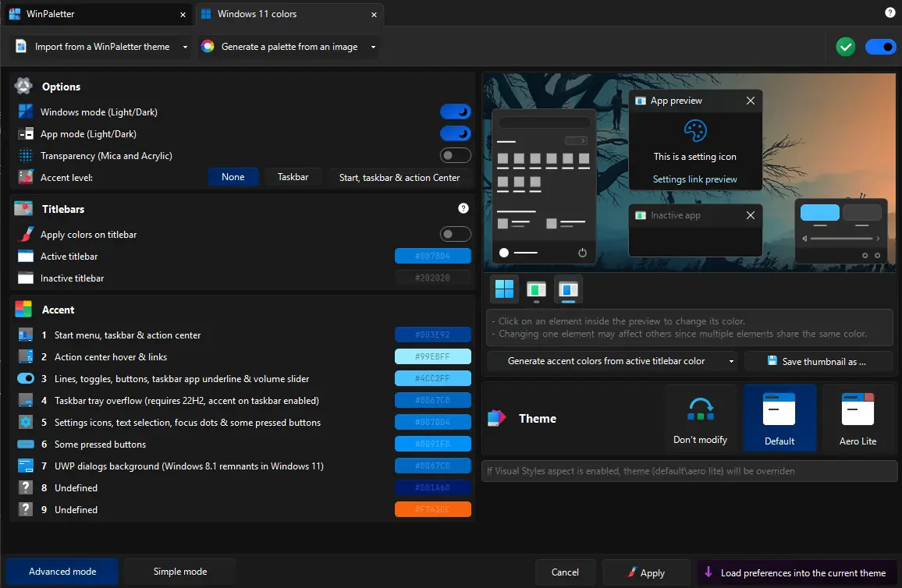Screen dimensions: 902x588
Task: Click Generate a palette from an image
Action: tap(282, 47)
